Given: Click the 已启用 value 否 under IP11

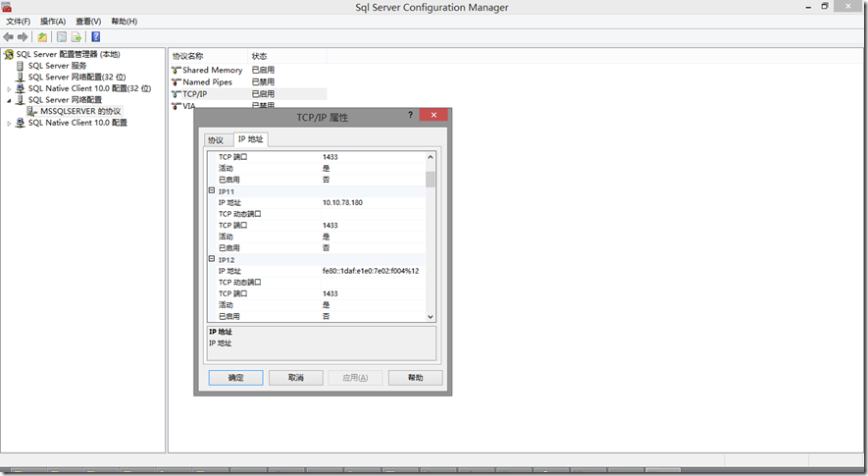Looking at the screenshot, I should pyautogui.click(x=326, y=248).
